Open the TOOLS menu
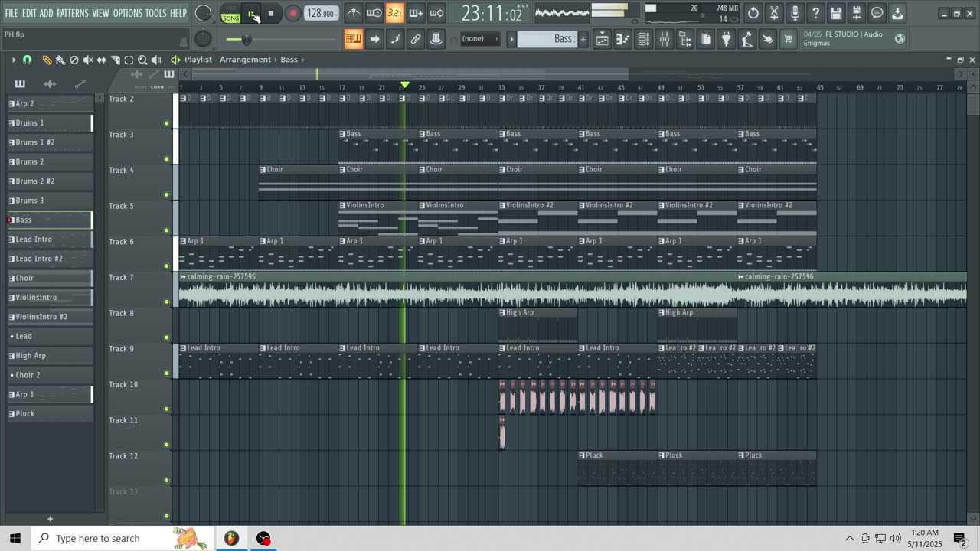 point(155,13)
